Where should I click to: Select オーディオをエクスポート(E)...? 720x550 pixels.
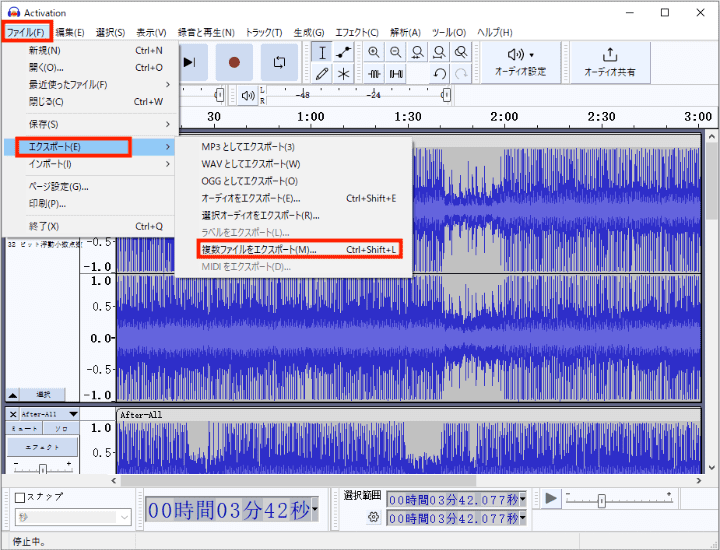(x=293, y=198)
